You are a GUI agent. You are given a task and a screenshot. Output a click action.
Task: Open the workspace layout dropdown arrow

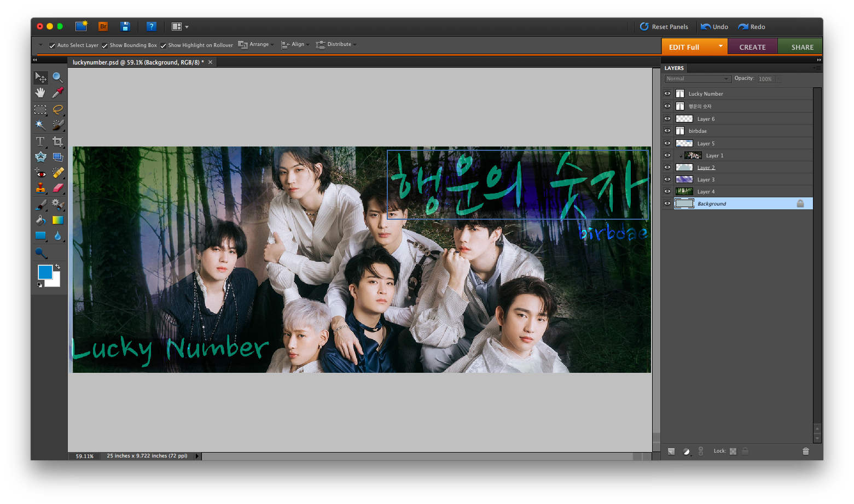[187, 27]
